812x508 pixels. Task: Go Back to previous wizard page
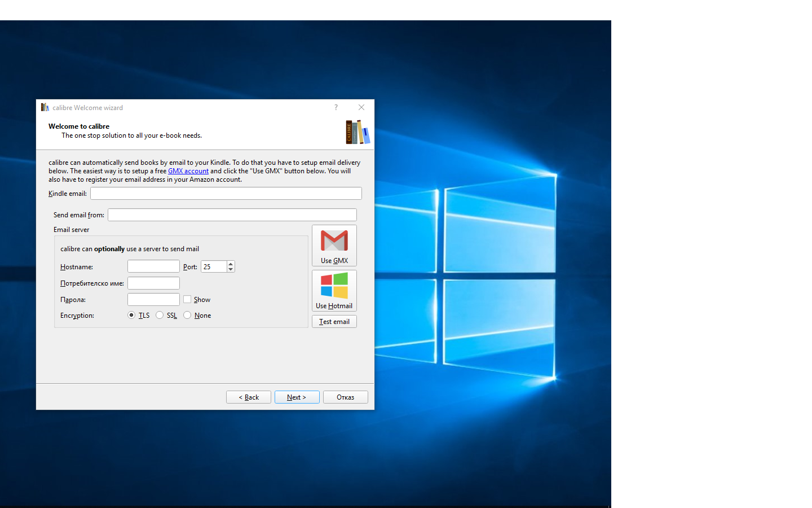pyautogui.click(x=248, y=397)
